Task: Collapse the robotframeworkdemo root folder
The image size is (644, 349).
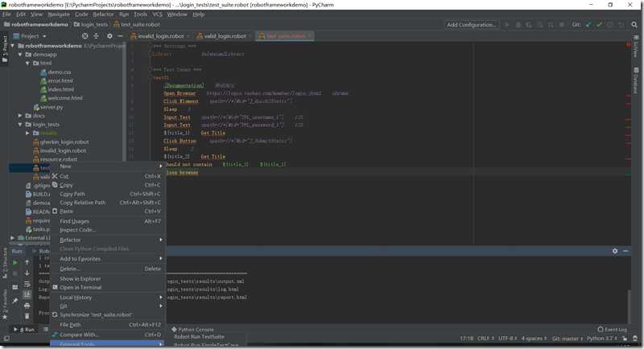Action: pyautogui.click(x=12, y=46)
